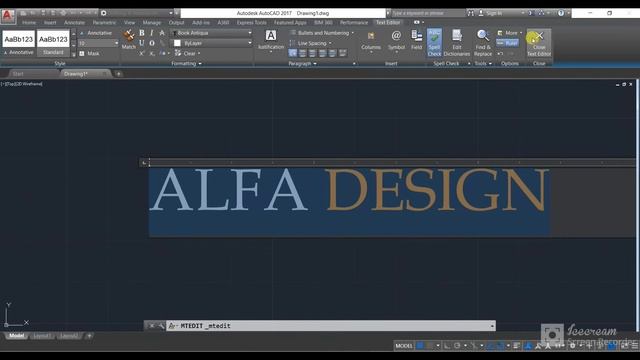
Task: Open Bullets and Numbering menu
Action: click(x=322, y=33)
